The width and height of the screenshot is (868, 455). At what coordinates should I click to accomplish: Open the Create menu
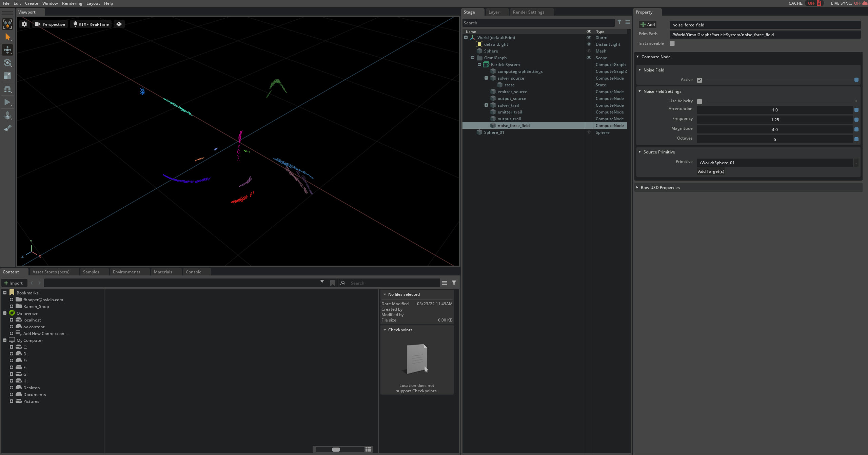coord(32,3)
